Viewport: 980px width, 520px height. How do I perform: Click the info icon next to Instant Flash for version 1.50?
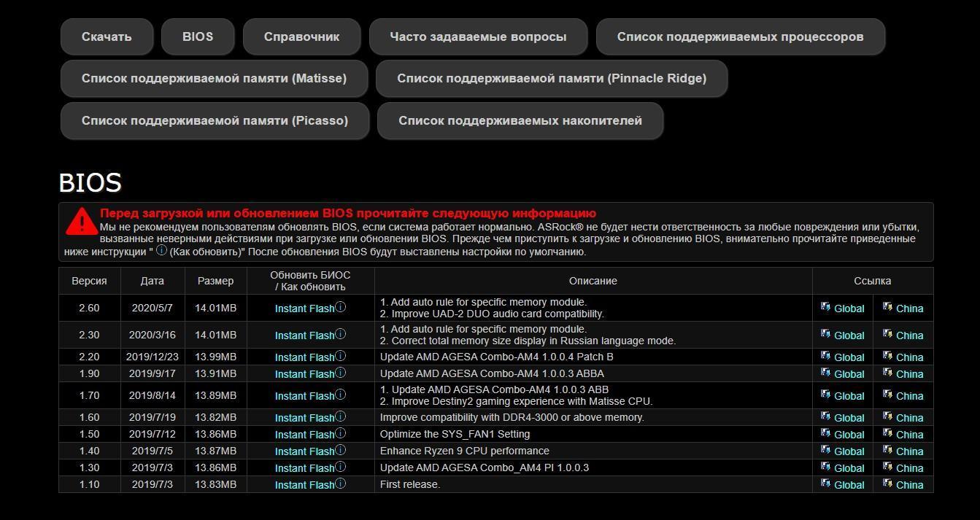tap(340, 433)
